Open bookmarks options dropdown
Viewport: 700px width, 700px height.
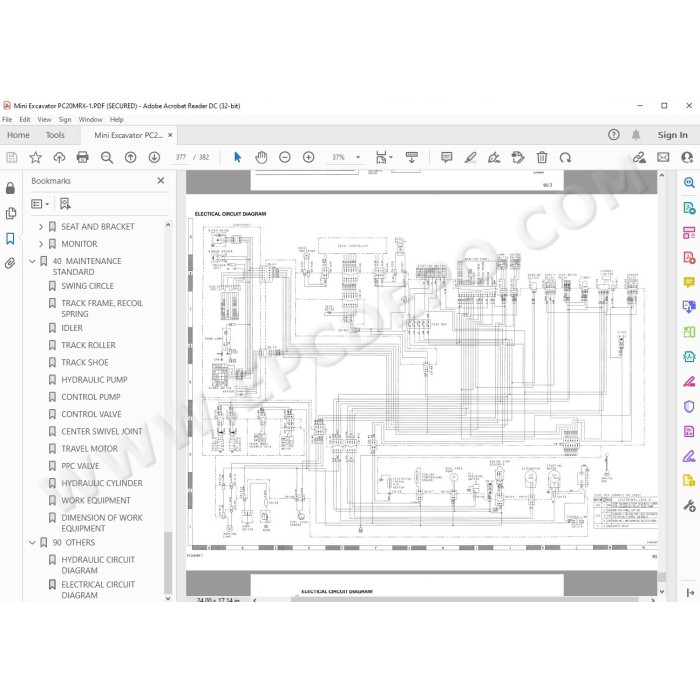[40, 204]
